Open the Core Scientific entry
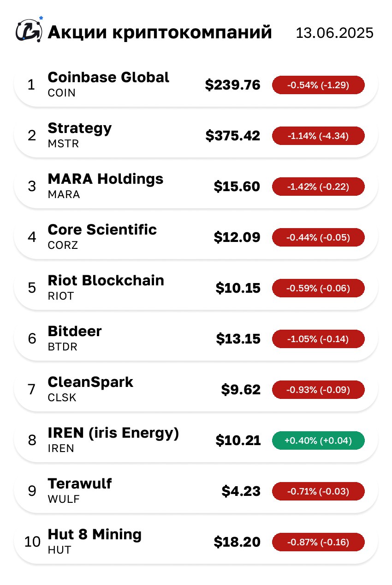 point(196,237)
